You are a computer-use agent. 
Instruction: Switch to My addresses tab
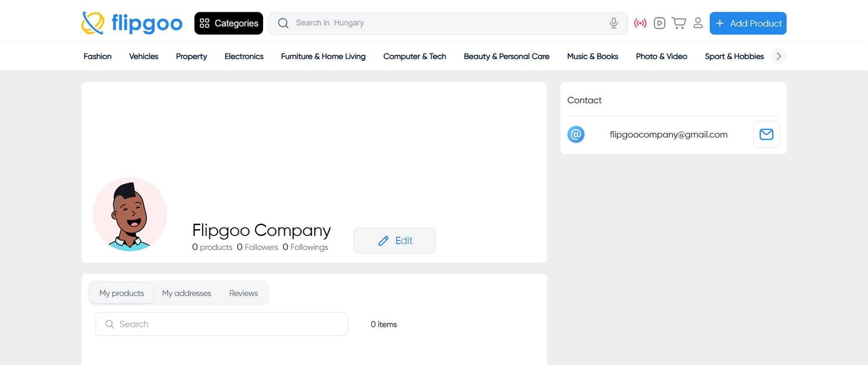click(x=186, y=293)
